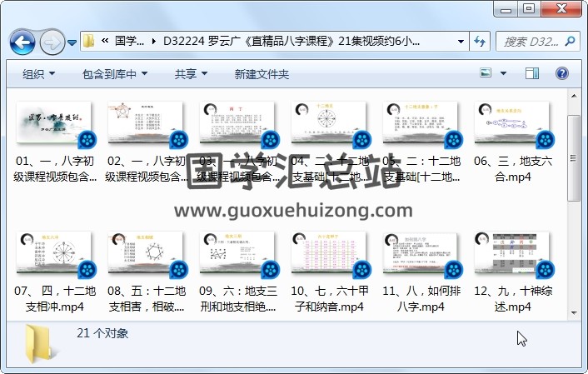Refresh the folder view
The height and width of the screenshot is (374, 588).
click(480, 41)
